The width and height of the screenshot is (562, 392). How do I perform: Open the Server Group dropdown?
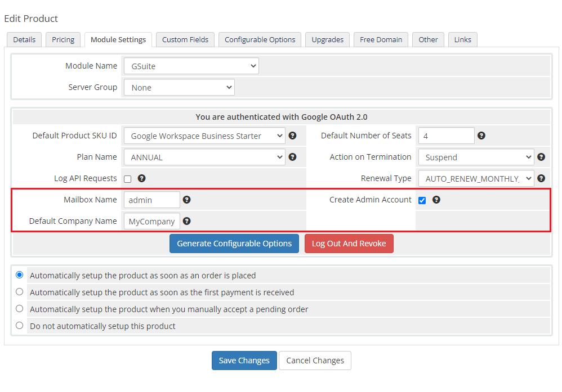(x=179, y=87)
